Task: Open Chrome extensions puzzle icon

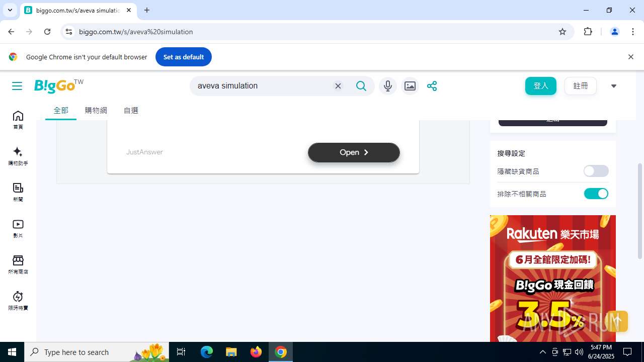Action: coord(588,32)
